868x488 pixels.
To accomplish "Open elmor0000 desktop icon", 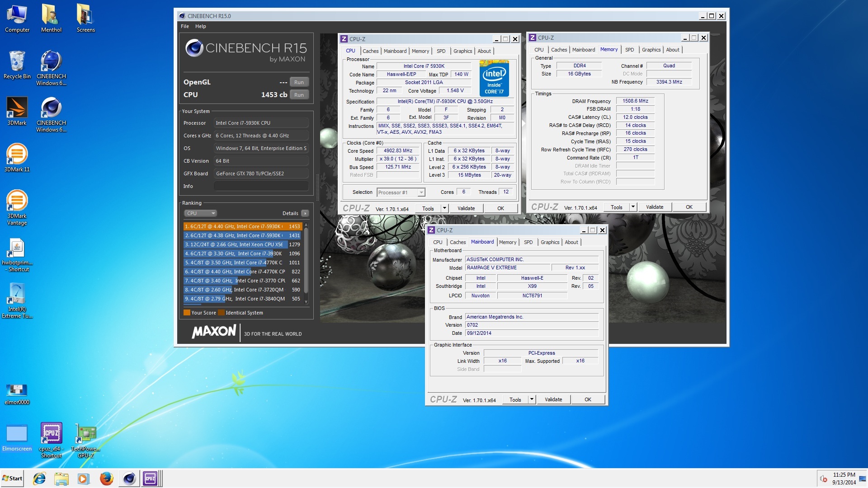I will click(17, 394).
